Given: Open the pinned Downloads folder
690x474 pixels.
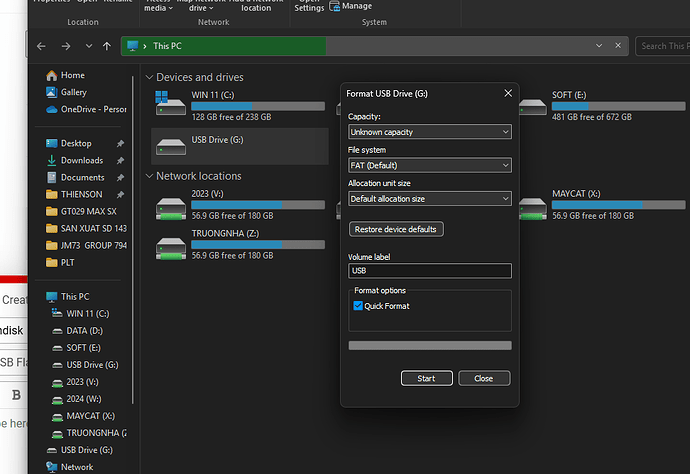Looking at the screenshot, I should click(x=74, y=161).
